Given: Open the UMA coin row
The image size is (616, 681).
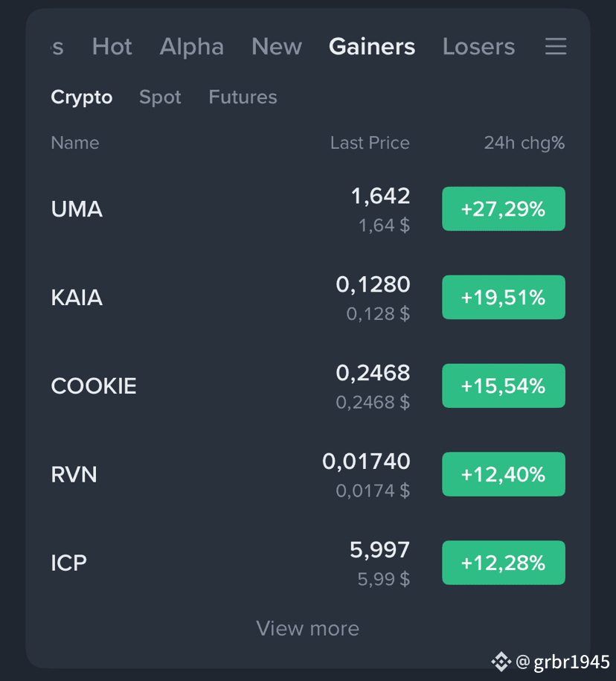Looking at the screenshot, I should pyautogui.click(x=308, y=209).
